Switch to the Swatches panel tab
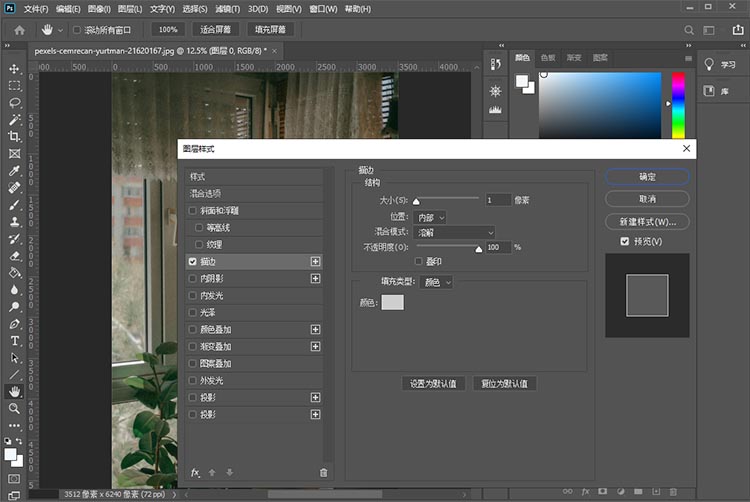This screenshot has height=502, width=750. point(548,58)
